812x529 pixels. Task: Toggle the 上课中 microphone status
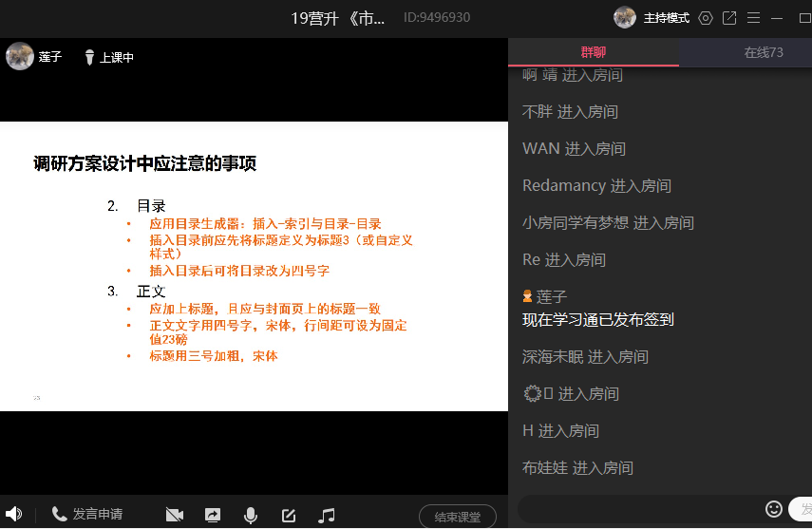tap(108, 57)
